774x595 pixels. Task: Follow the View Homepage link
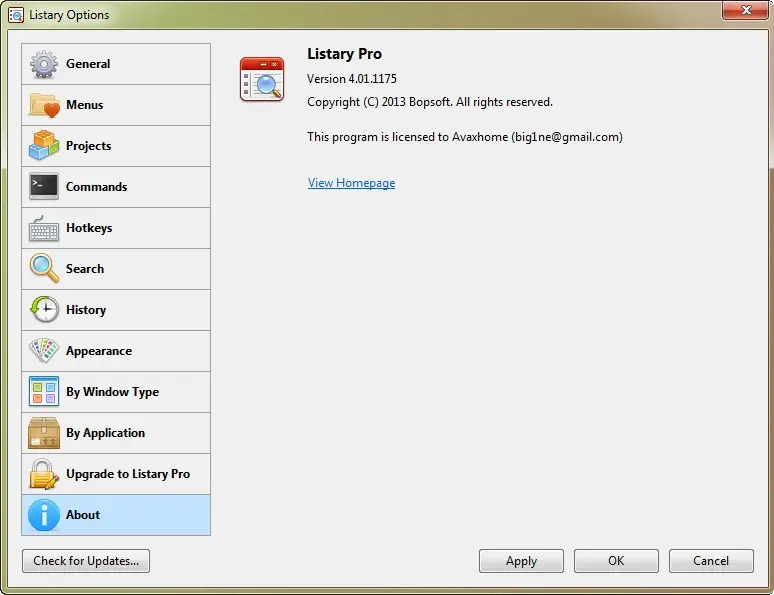(351, 183)
